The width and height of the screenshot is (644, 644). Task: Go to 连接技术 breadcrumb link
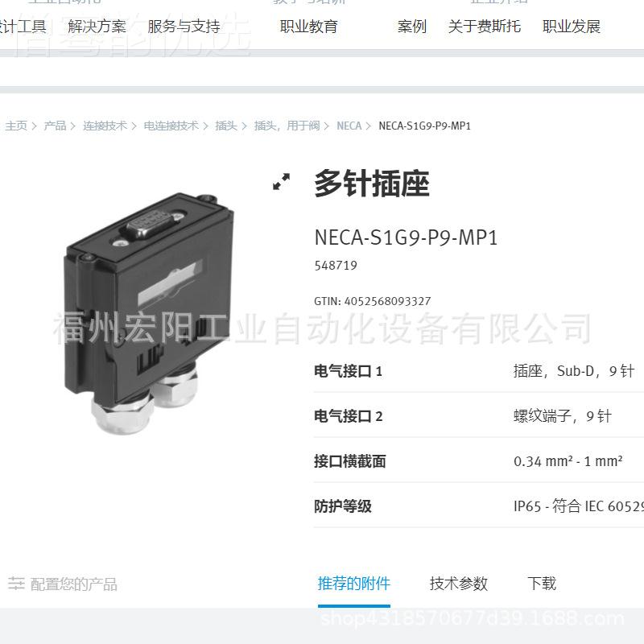point(105,126)
